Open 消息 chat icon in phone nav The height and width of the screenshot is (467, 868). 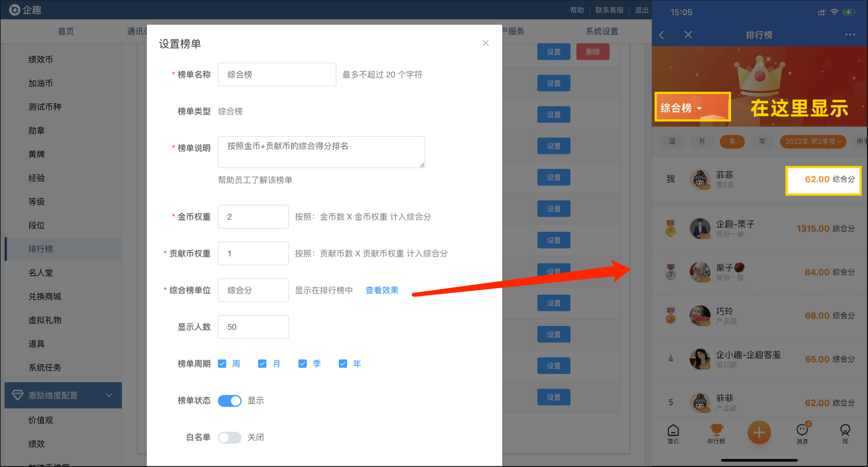coord(802,433)
